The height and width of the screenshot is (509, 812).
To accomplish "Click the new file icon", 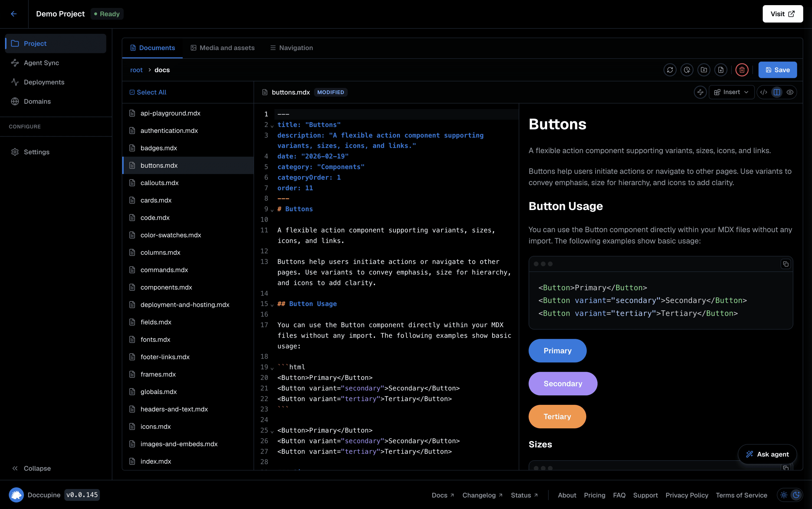I will tap(721, 70).
